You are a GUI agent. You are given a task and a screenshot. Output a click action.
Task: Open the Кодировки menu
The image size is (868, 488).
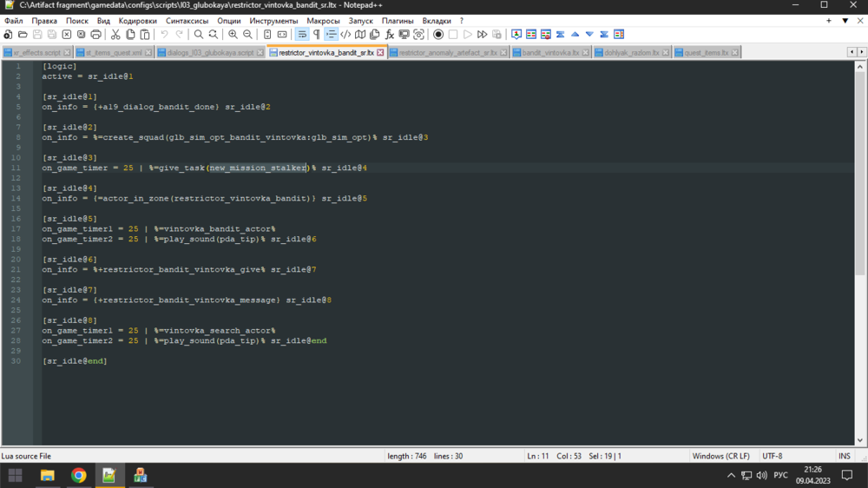pos(138,21)
